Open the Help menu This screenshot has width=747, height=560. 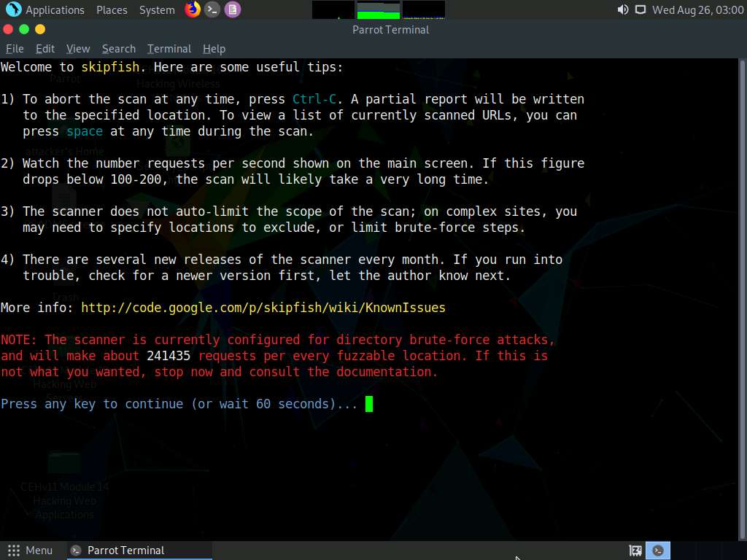point(214,49)
